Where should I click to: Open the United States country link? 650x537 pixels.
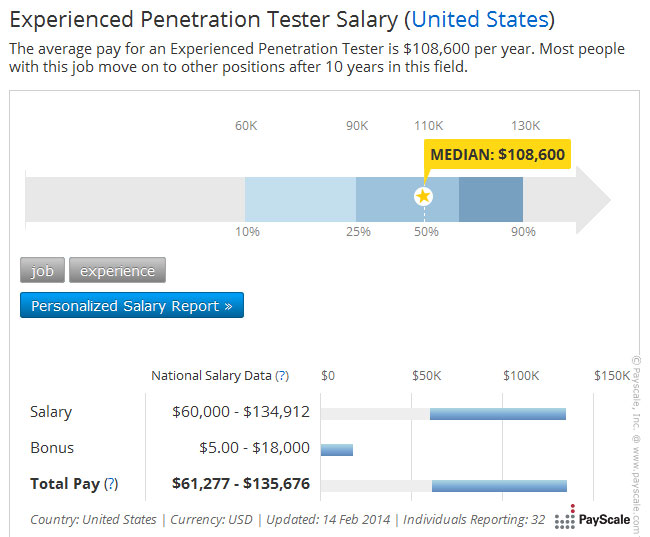pyautogui.click(x=480, y=19)
